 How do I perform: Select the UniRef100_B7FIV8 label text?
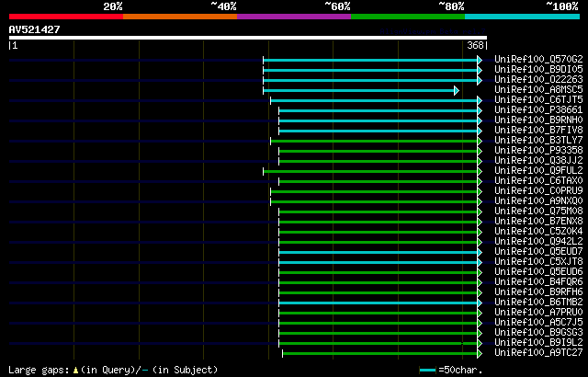538,131
